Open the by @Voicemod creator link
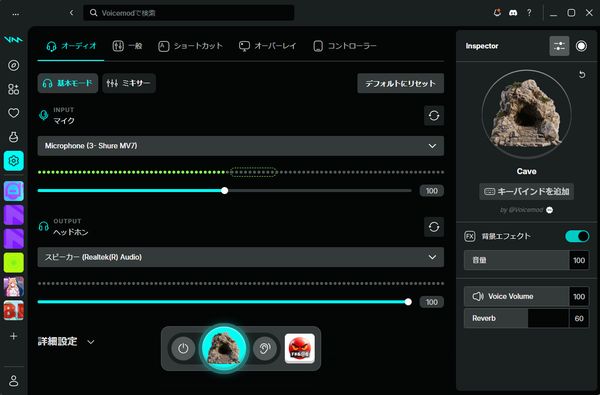 (x=527, y=210)
